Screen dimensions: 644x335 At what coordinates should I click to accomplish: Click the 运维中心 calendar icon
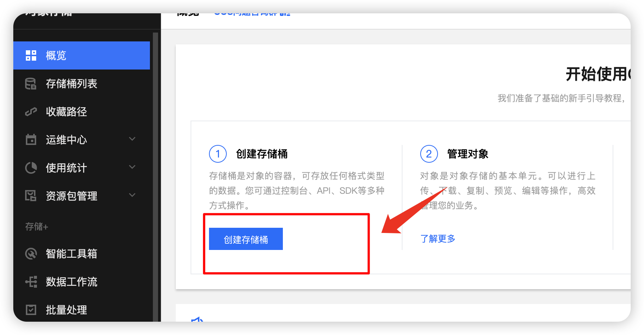pos(31,139)
